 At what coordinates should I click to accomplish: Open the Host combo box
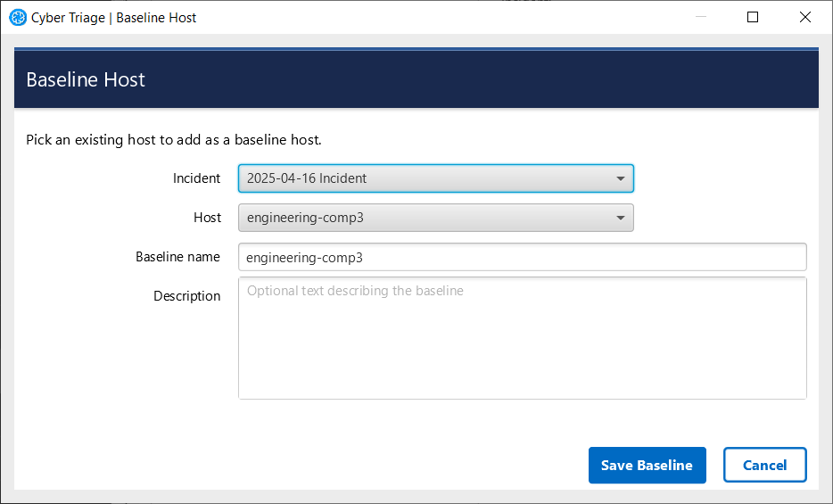pos(435,218)
